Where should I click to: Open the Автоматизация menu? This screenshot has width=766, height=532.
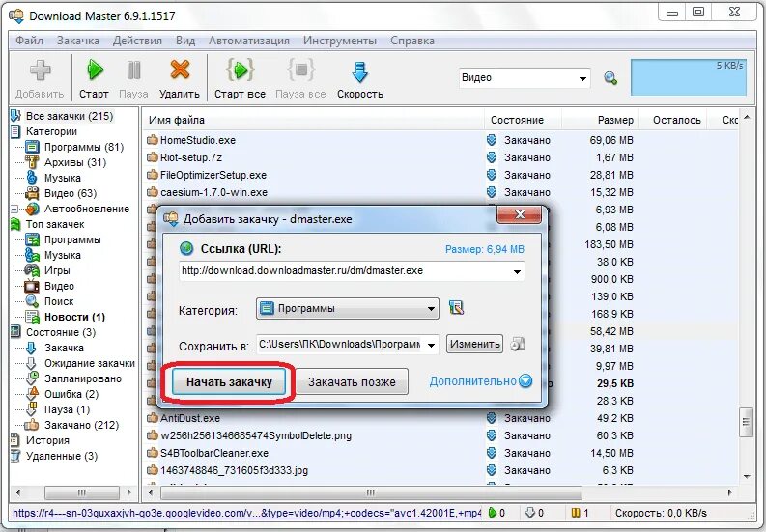[x=249, y=41]
